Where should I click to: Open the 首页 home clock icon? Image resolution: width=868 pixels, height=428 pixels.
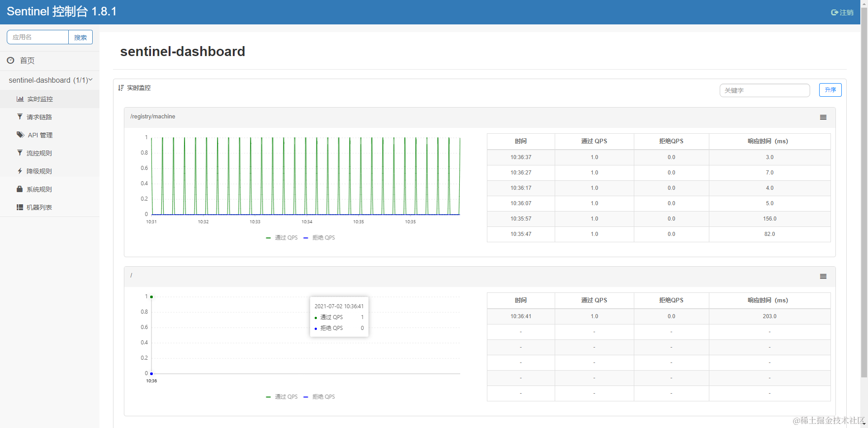[x=10, y=60]
